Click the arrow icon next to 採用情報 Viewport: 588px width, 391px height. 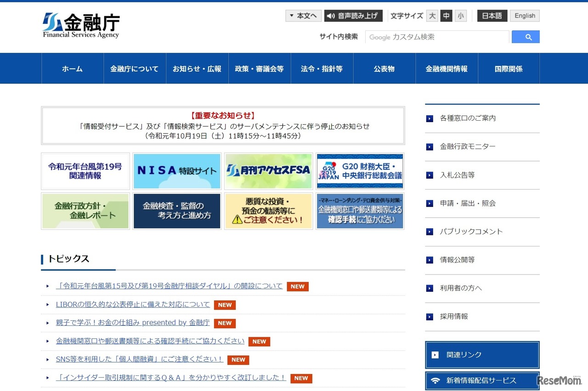pyautogui.click(x=430, y=316)
